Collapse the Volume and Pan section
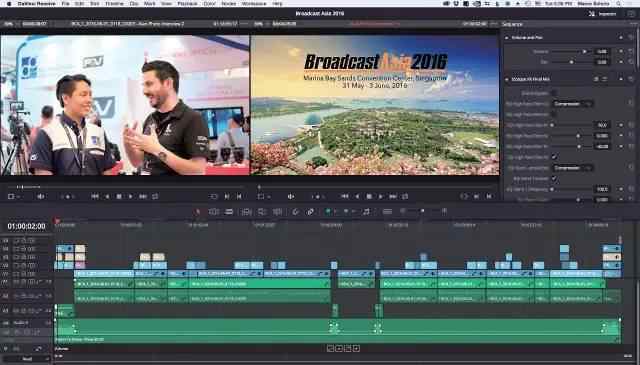The height and width of the screenshot is (365, 640). pyautogui.click(x=507, y=38)
